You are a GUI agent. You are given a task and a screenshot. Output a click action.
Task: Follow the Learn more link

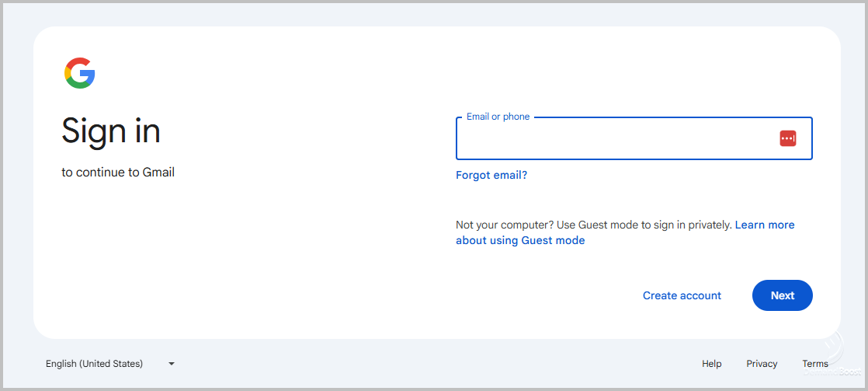pyautogui.click(x=765, y=225)
